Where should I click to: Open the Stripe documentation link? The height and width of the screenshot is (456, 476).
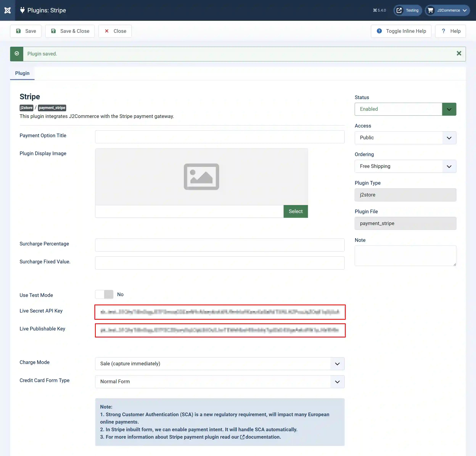[260, 437]
